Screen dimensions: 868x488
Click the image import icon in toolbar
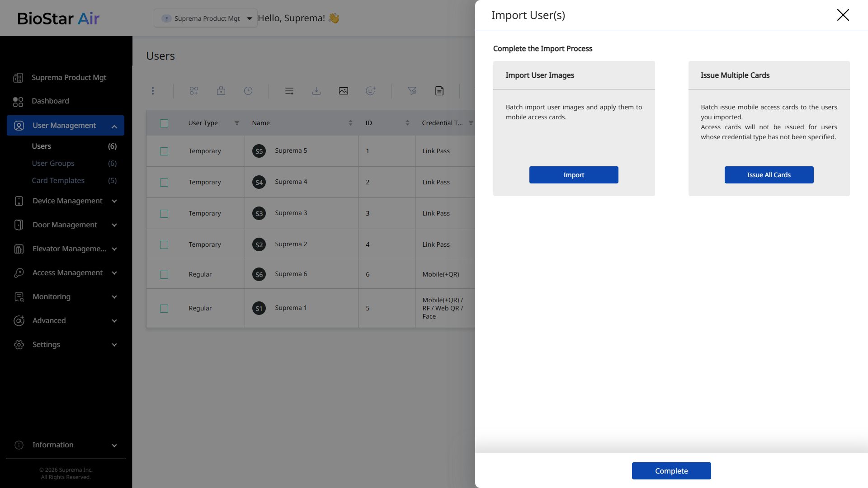[344, 91]
